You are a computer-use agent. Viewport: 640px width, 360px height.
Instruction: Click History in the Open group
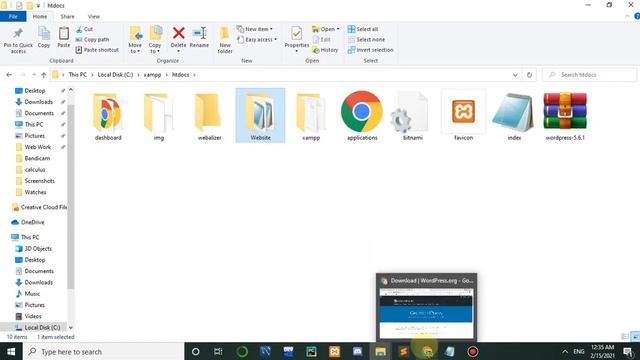[325, 50]
